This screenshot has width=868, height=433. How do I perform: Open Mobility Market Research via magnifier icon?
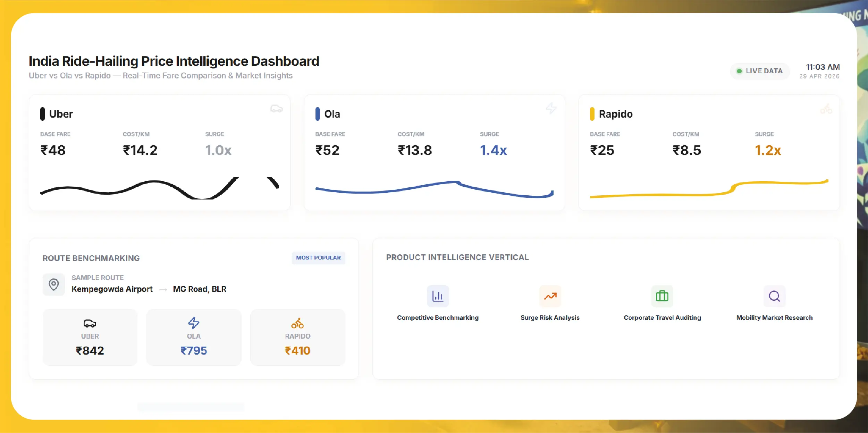(x=774, y=296)
